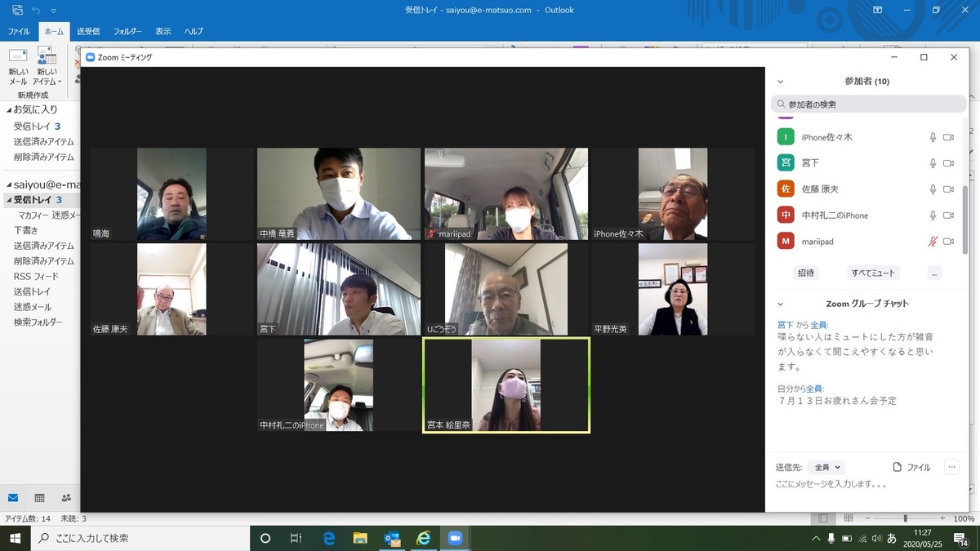
Task: Show hidden system tray icons chevron
Action: click(816, 539)
